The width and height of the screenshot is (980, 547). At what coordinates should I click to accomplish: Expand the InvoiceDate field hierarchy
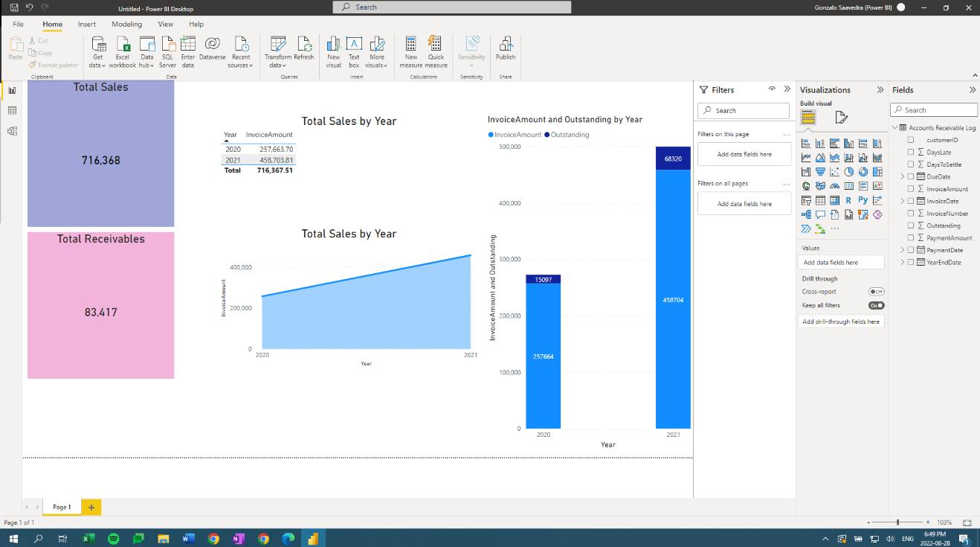coord(902,201)
